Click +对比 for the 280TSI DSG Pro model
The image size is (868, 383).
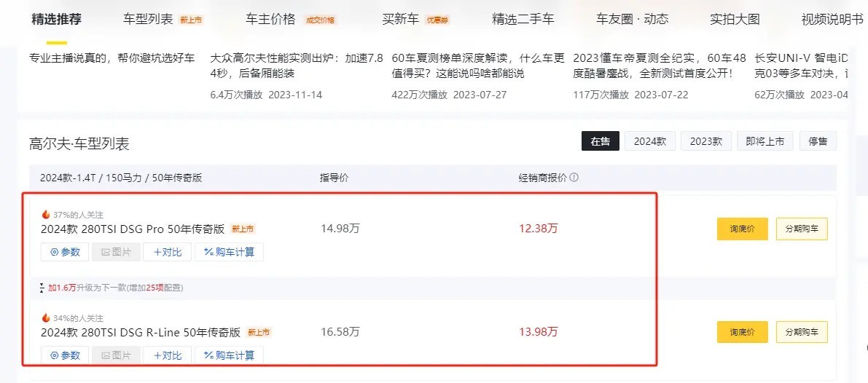tap(167, 252)
